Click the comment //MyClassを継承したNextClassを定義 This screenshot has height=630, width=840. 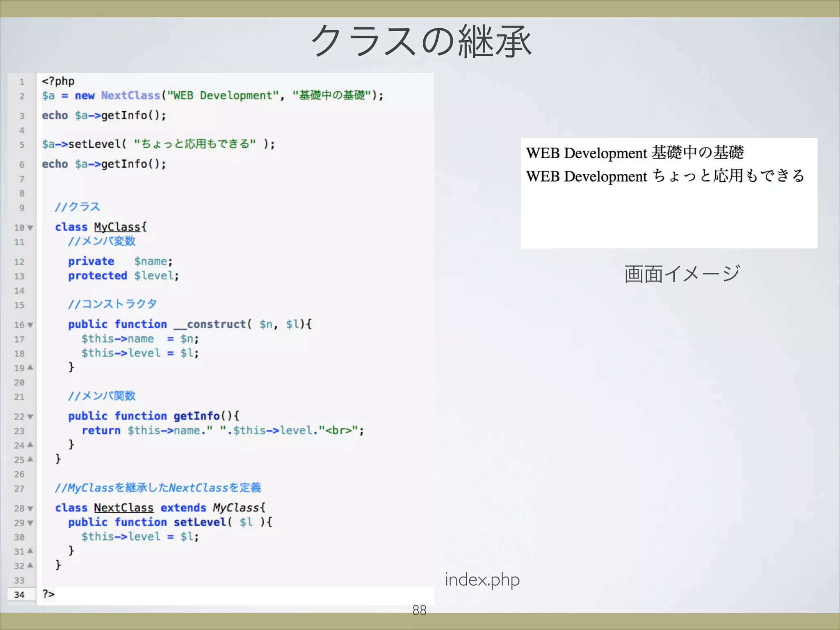pos(158,488)
